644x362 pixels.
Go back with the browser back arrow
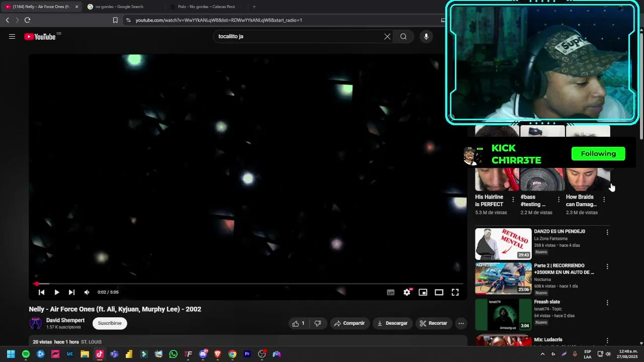7,20
